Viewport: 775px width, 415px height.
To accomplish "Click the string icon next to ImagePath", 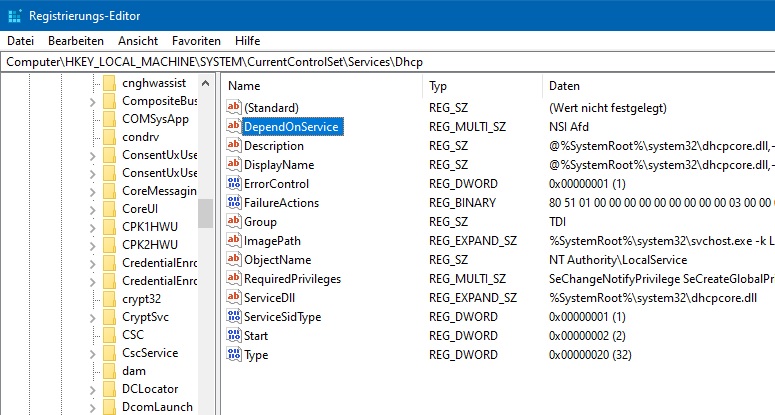I will pos(234,241).
